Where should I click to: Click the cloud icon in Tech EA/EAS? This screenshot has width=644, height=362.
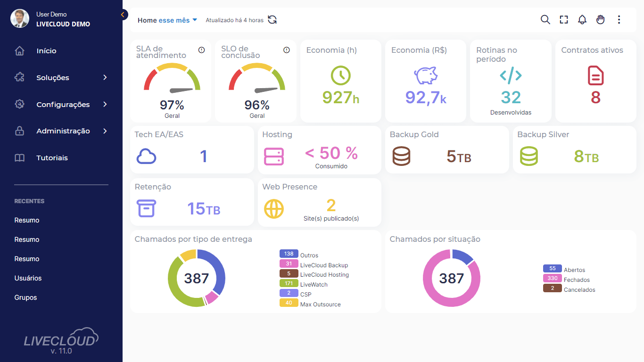[x=147, y=156]
